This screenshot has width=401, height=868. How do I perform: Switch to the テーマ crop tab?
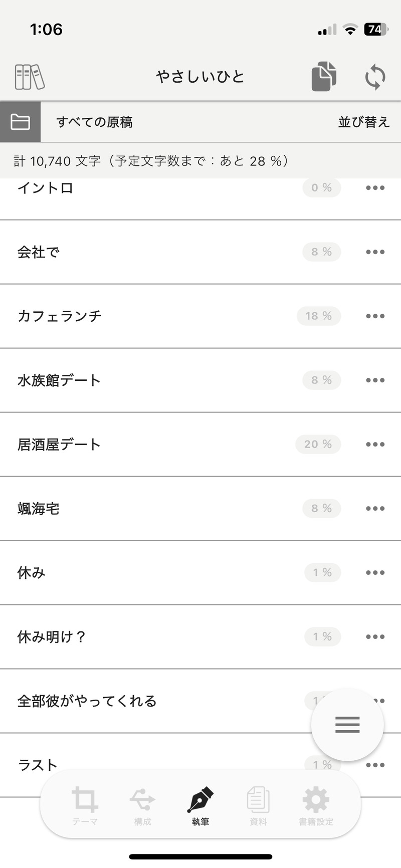85,805
